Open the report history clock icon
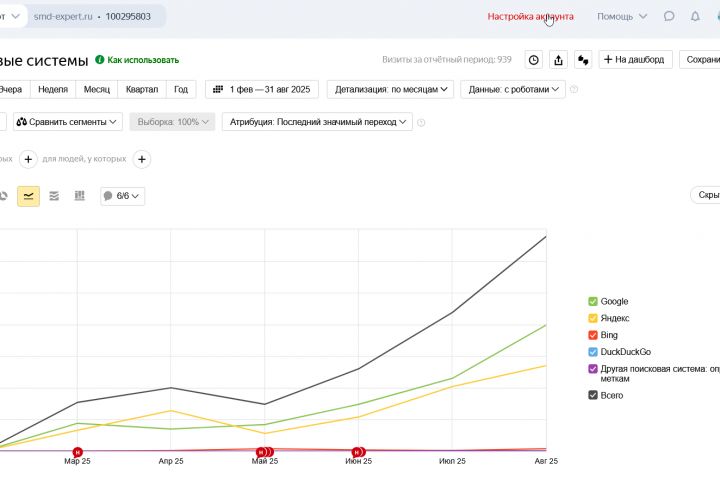Screen dimensions: 720x480 pos(534,60)
